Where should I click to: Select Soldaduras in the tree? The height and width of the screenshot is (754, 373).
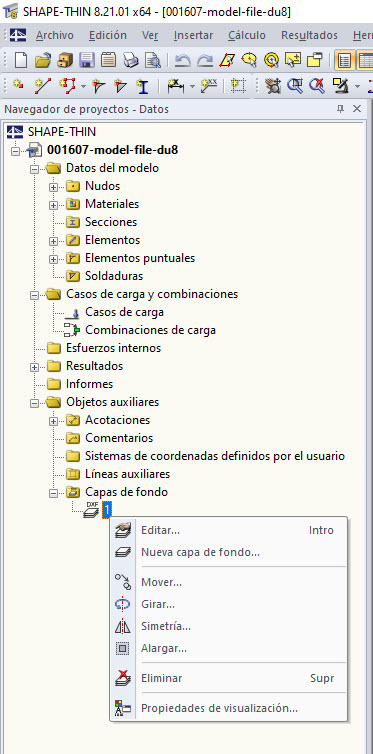coord(114,276)
